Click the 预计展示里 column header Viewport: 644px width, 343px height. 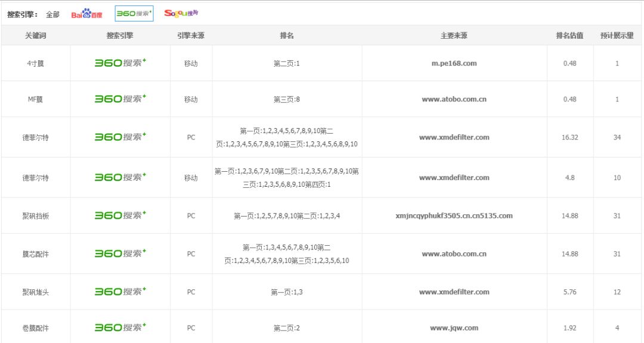point(617,35)
